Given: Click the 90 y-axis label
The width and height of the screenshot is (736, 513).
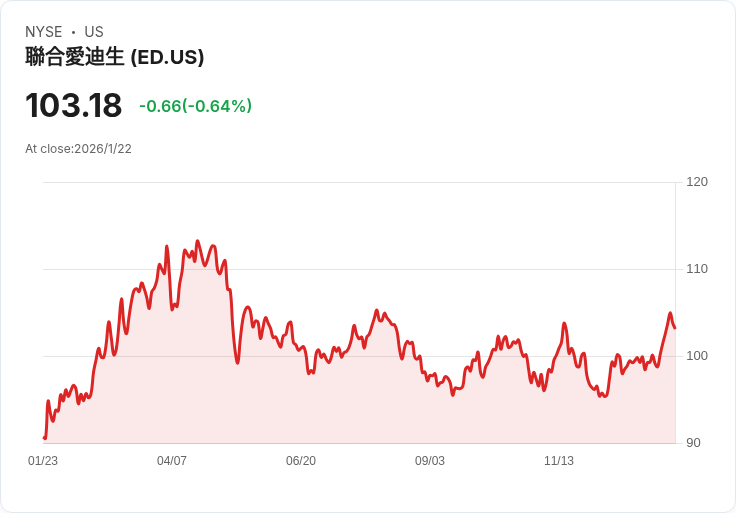Looking at the screenshot, I should (x=694, y=443).
